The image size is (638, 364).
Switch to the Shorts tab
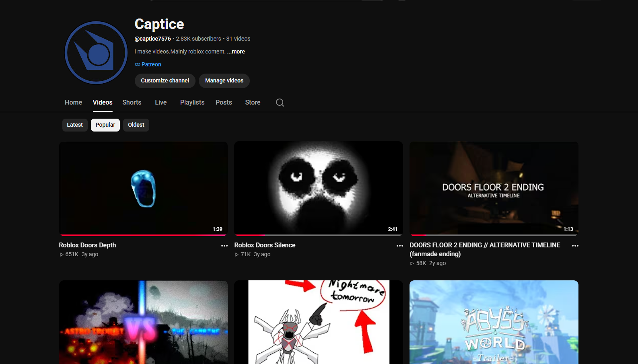pyautogui.click(x=132, y=103)
